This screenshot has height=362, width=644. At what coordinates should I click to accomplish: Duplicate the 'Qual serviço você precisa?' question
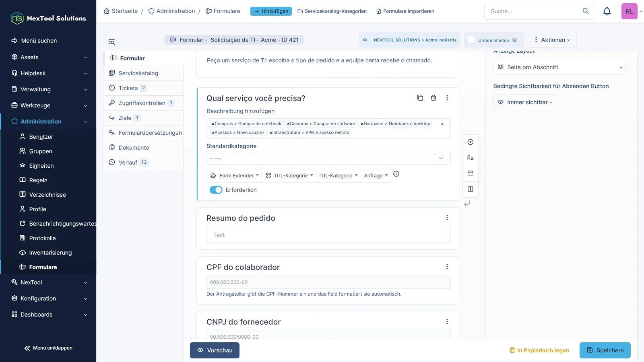(x=420, y=98)
